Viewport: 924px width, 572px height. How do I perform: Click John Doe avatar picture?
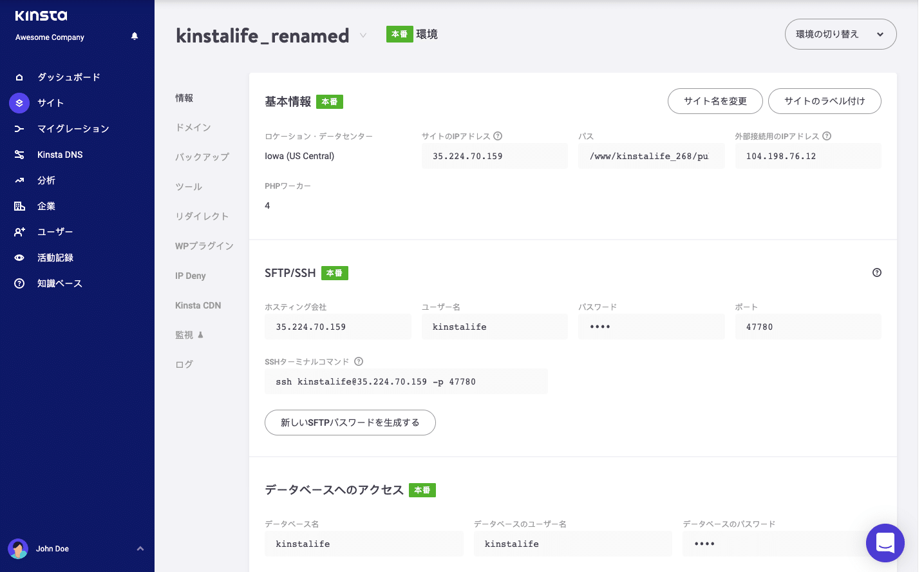click(18, 549)
